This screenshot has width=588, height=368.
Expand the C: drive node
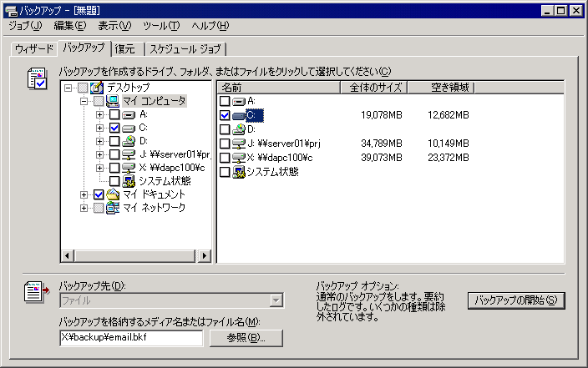click(x=99, y=129)
